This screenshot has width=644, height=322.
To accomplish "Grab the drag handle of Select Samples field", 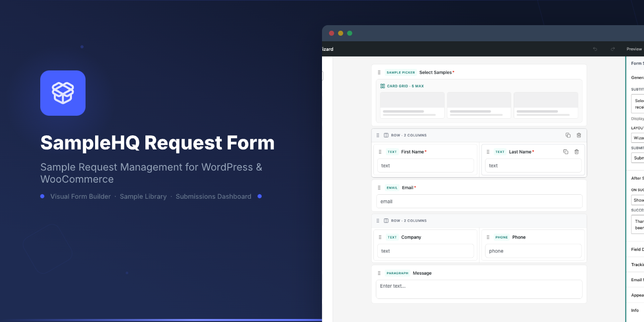I will point(379,72).
